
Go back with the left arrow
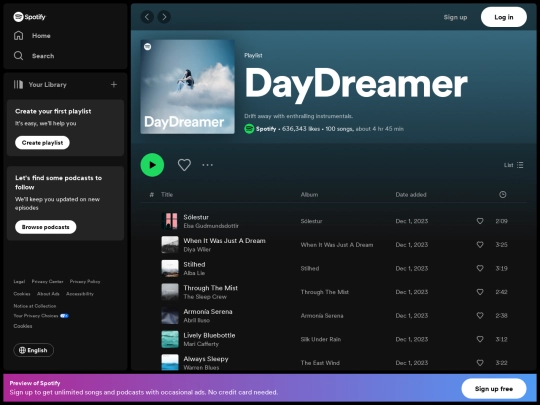coord(147,17)
